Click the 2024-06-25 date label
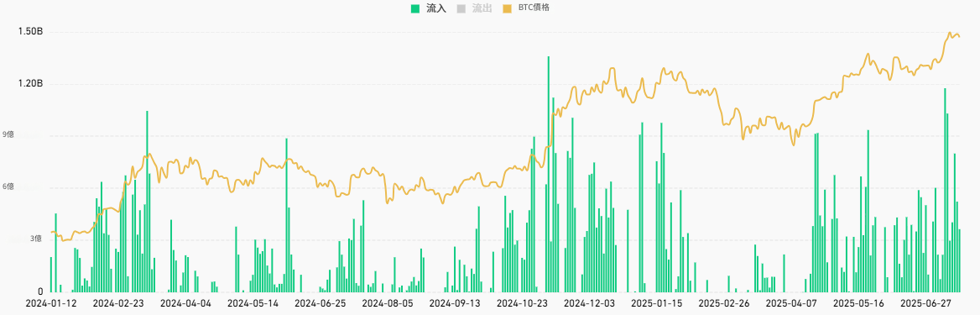 click(x=320, y=303)
